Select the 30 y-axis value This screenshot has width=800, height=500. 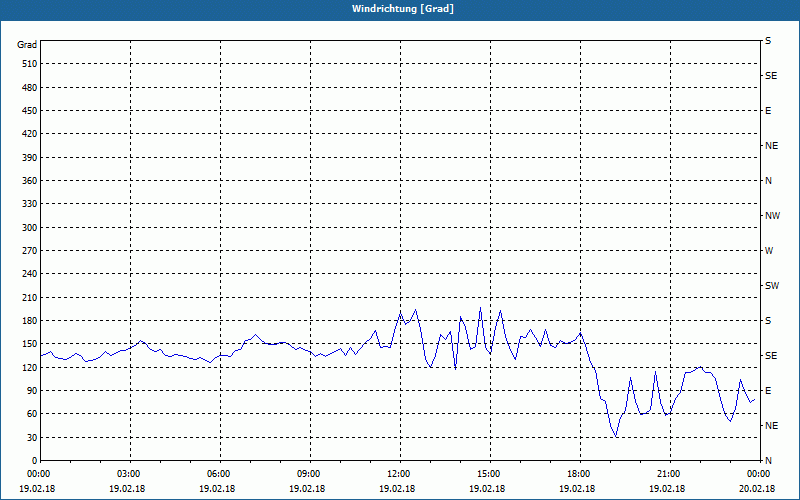coord(32,437)
